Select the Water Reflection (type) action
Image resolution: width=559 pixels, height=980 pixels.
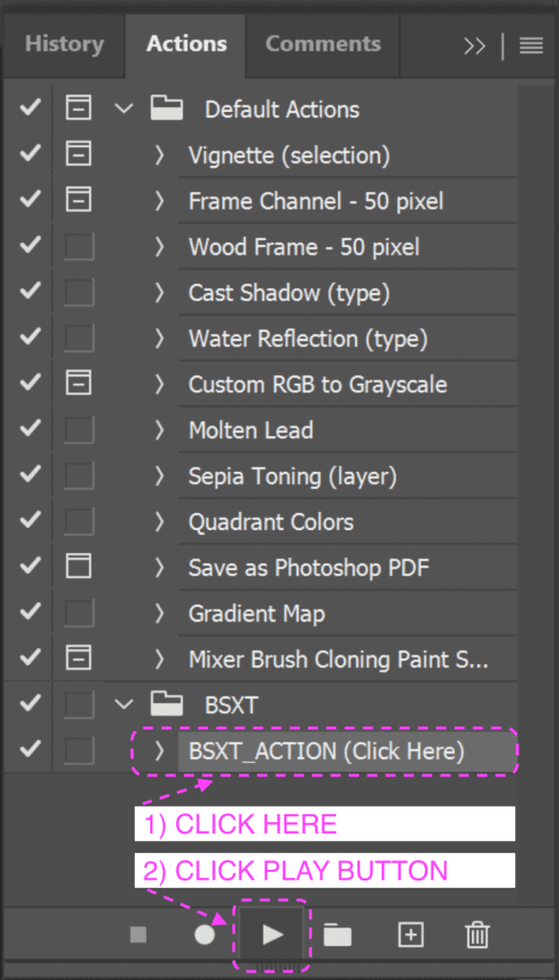click(x=347, y=338)
